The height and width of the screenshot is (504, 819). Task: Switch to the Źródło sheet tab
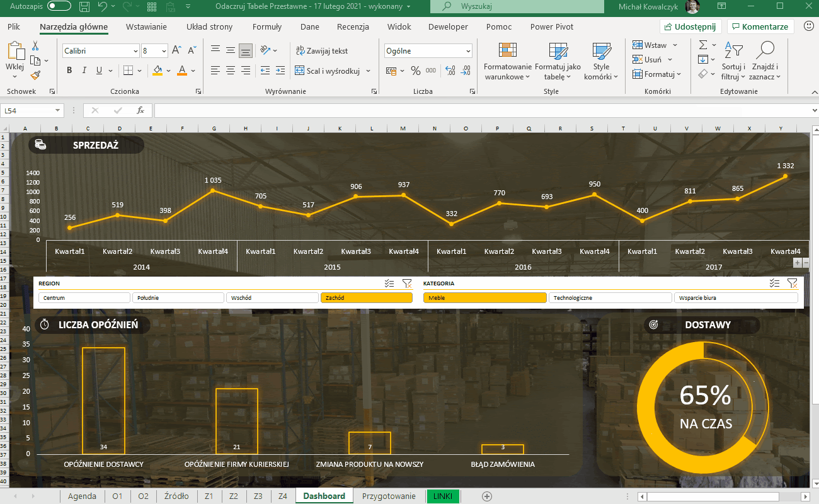tap(176, 496)
